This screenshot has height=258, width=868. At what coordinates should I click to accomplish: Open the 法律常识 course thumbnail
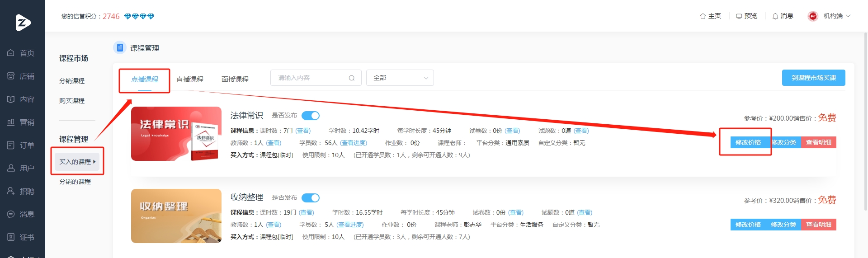click(x=176, y=134)
